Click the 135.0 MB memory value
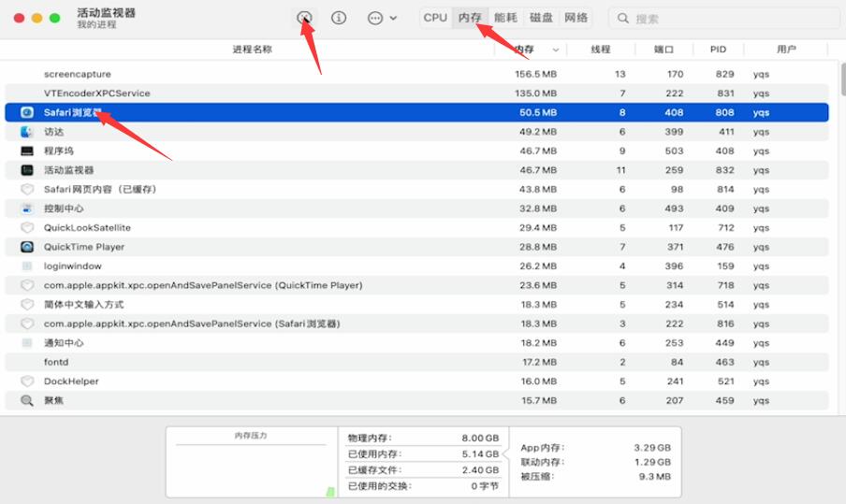 click(x=535, y=94)
